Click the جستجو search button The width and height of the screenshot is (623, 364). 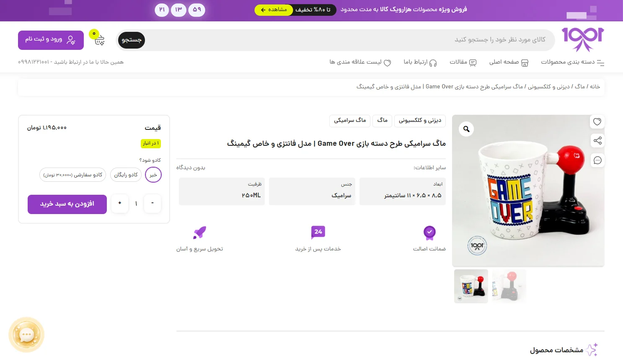coord(131,40)
